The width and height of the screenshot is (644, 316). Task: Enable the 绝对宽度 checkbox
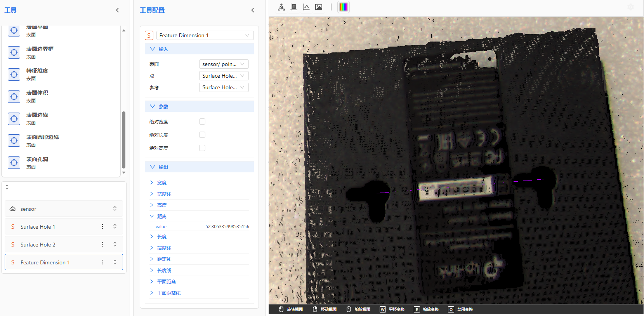tap(202, 122)
